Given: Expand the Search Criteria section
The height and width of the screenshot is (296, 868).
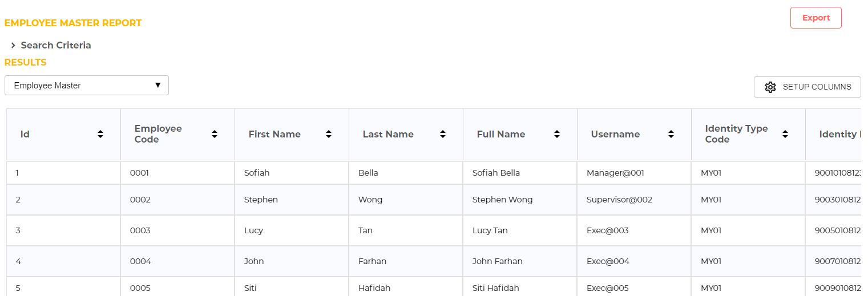Looking at the screenshot, I should pyautogui.click(x=55, y=45).
